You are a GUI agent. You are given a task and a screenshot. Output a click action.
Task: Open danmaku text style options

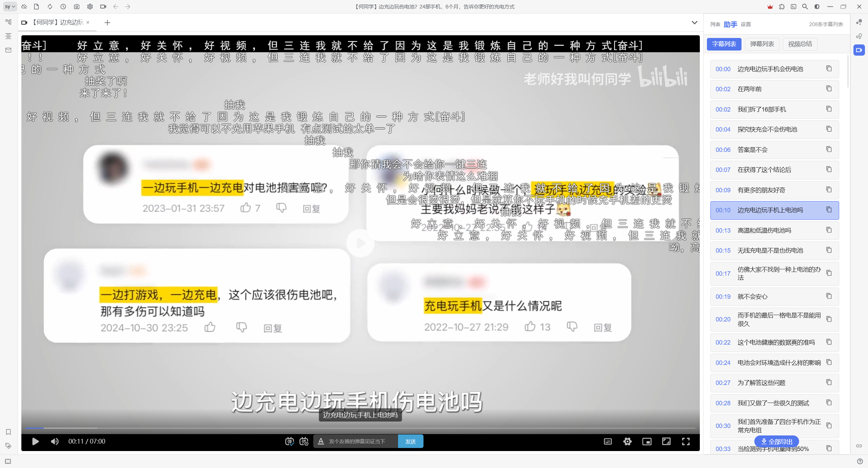point(321,441)
